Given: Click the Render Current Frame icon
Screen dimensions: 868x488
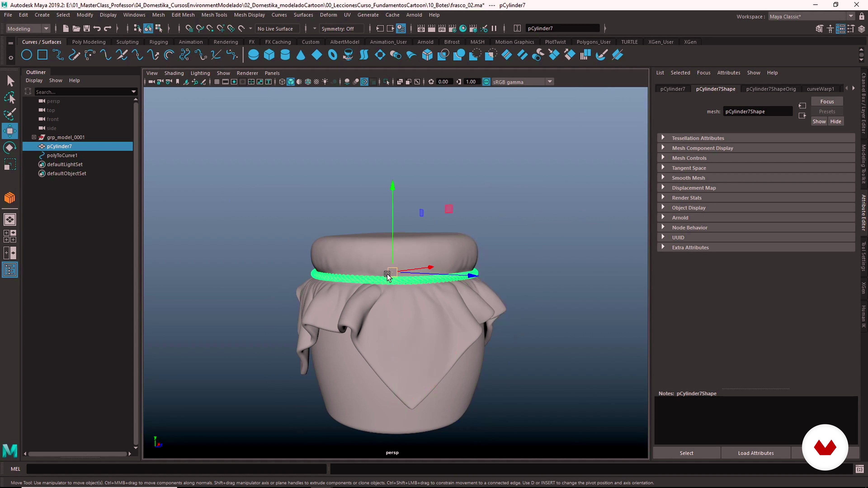Looking at the screenshot, I should (x=431, y=29).
